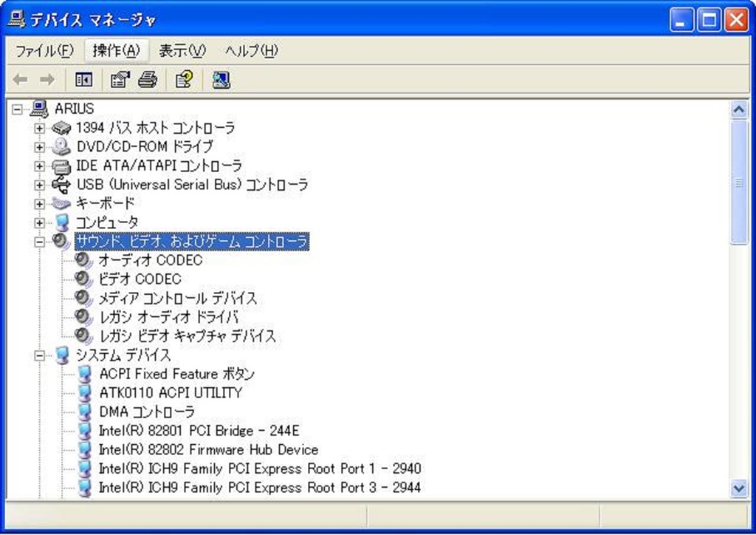The height and width of the screenshot is (535, 756).
Task: Select the オーディオ CODEC device
Action: point(151,261)
